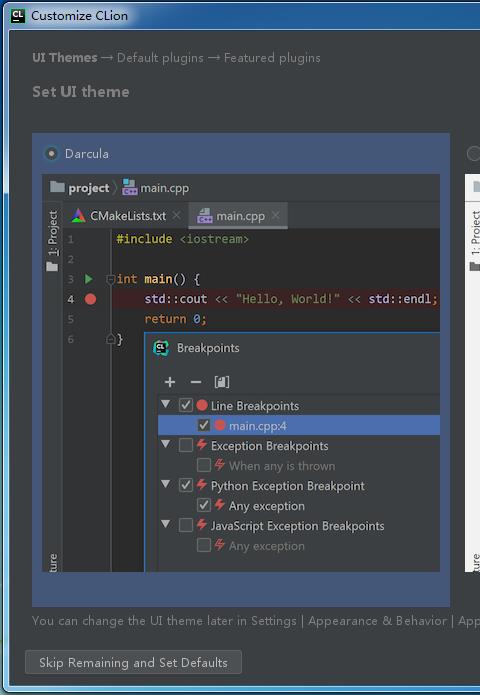Viewport: 480px width, 695px height.
Task: Add a breakpoint with the plus icon
Action: pyautogui.click(x=170, y=382)
